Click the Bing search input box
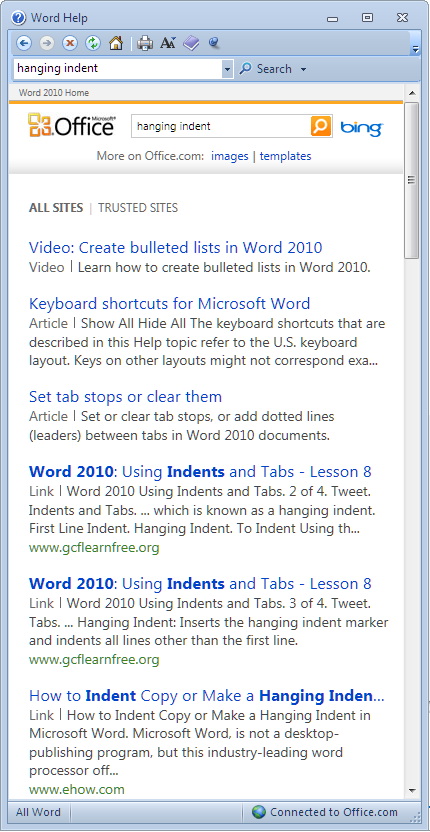 [221, 126]
